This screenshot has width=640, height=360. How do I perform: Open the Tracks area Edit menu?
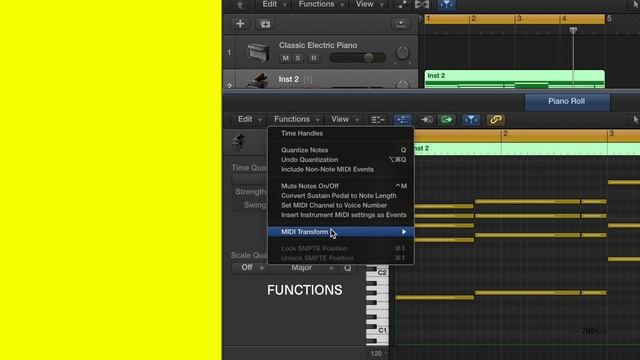pyautogui.click(x=274, y=4)
